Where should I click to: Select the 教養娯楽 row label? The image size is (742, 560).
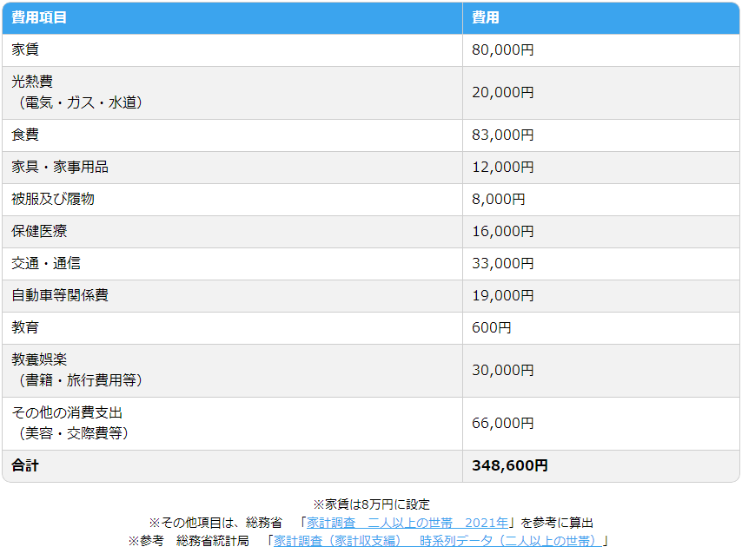39,359
